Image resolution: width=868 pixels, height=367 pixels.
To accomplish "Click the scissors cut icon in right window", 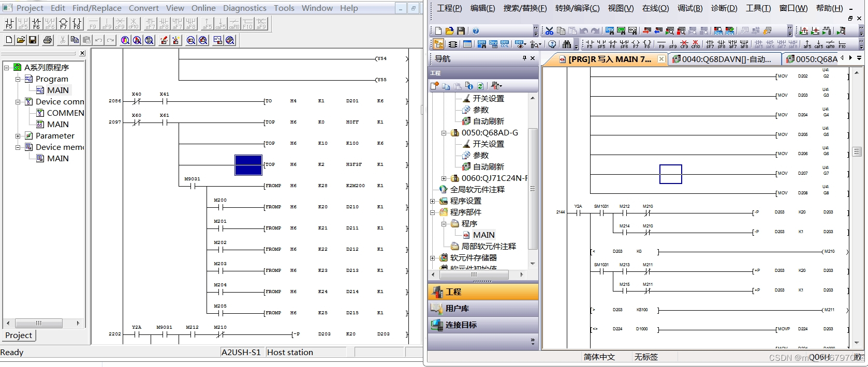I will pos(549,31).
